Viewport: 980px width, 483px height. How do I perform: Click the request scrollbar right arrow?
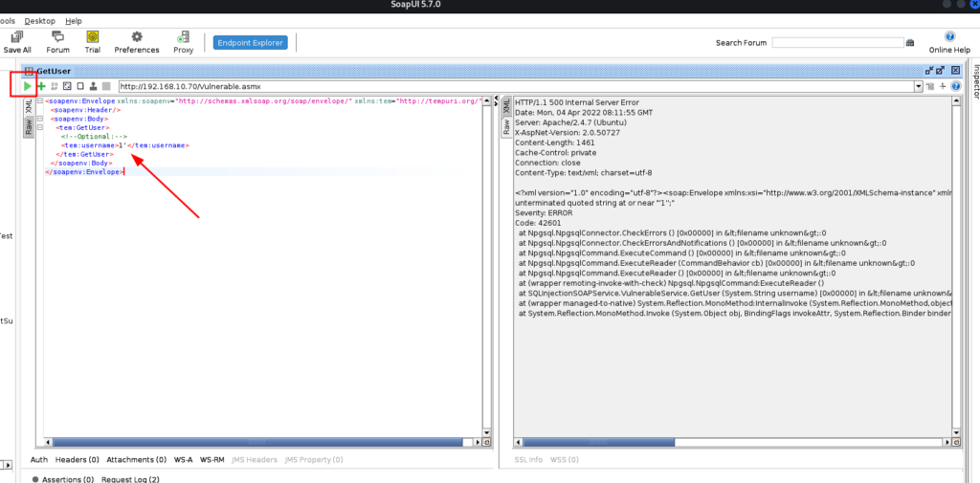(479, 442)
